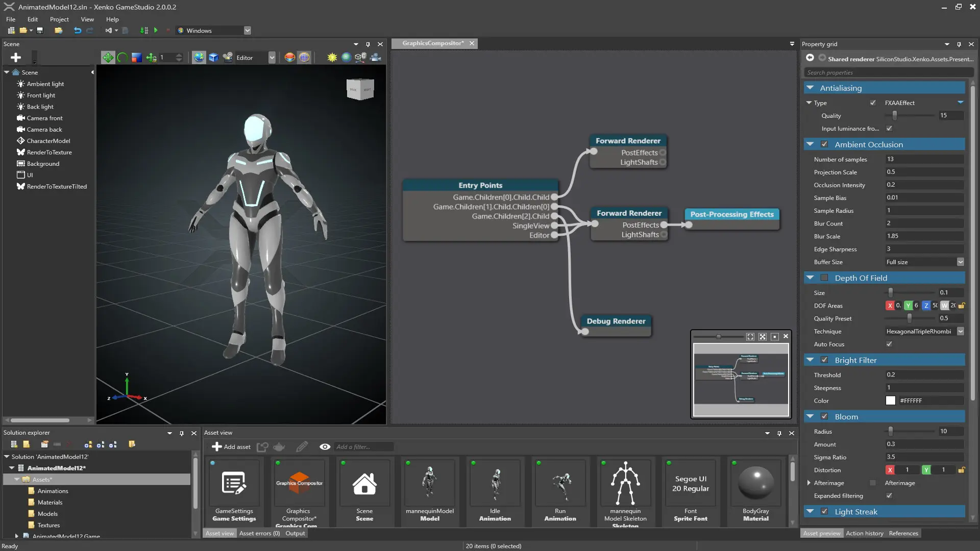The image size is (980, 551).
Task: Click the Bright Filter Color swatch
Action: pyautogui.click(x=891, y=401)
